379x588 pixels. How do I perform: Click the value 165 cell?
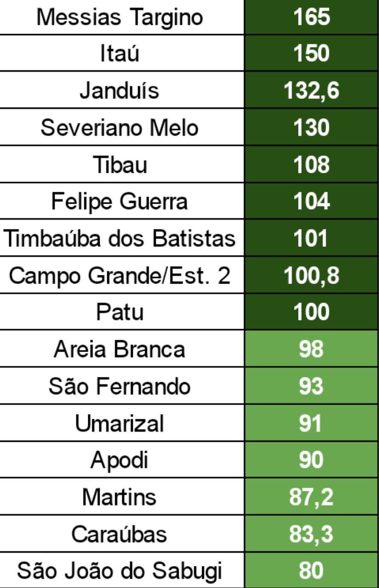[x=312, y=17]
